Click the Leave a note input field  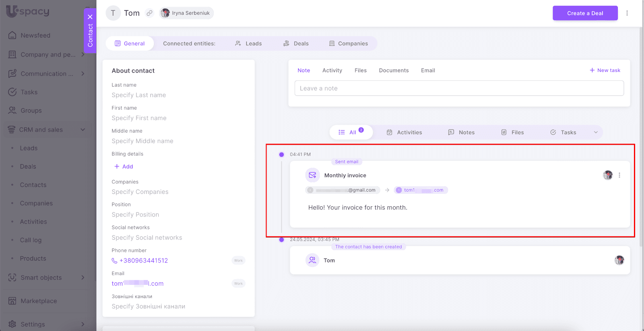(459, 88)
